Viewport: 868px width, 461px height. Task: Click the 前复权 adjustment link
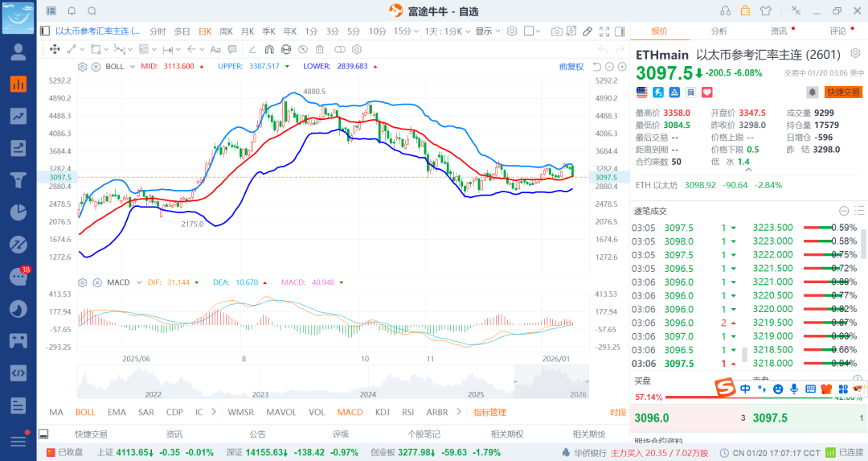571,67
